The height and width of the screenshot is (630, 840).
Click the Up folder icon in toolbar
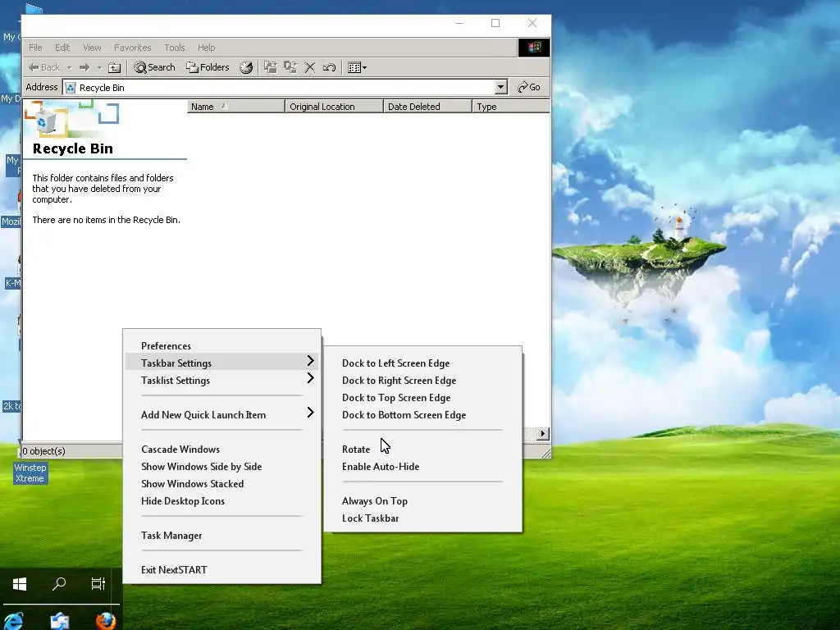point(115,67)
